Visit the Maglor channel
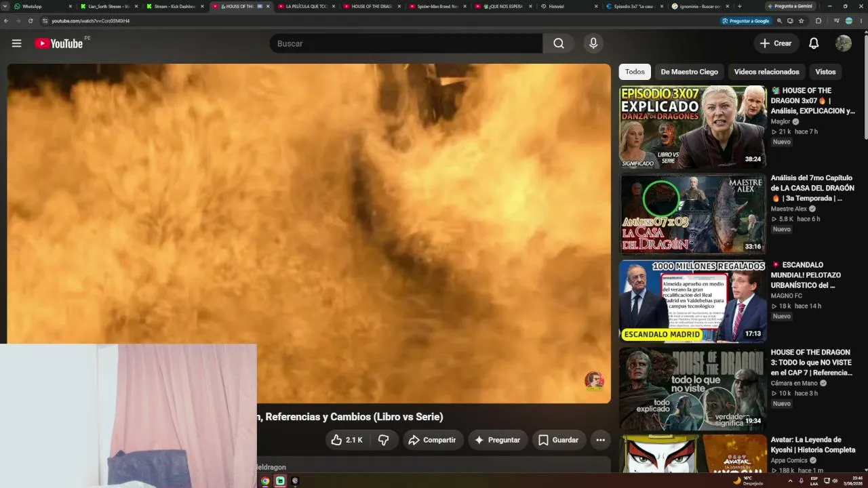The height and width of the screenshot is (488, 868). (781, 121)
